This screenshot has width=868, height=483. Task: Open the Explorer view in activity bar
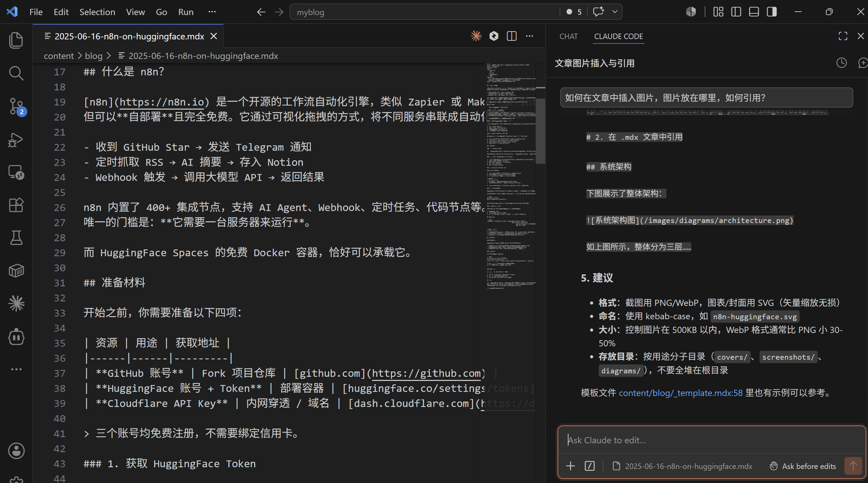coord(16,40)
